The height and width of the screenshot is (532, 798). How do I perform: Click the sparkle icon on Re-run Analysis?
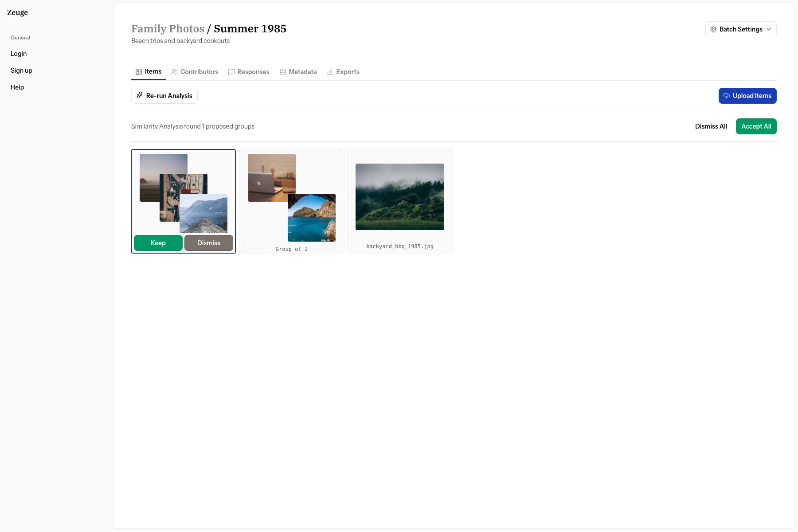pos(140,95)
